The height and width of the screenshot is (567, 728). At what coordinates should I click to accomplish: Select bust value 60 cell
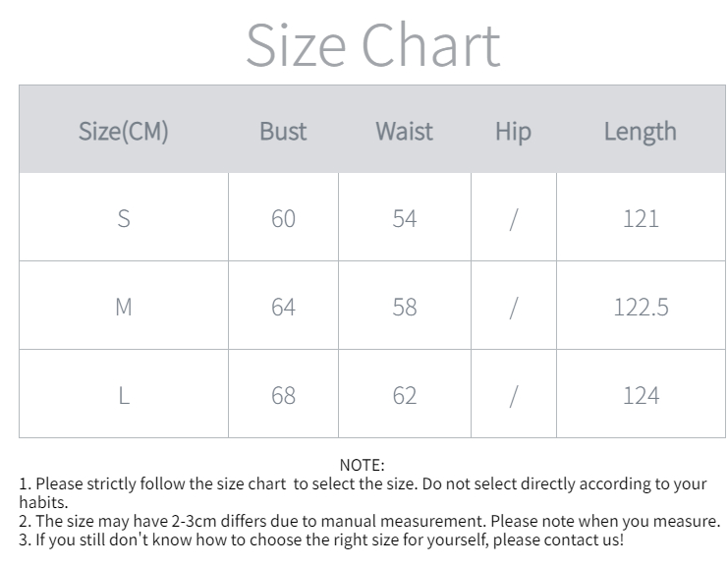283,218
